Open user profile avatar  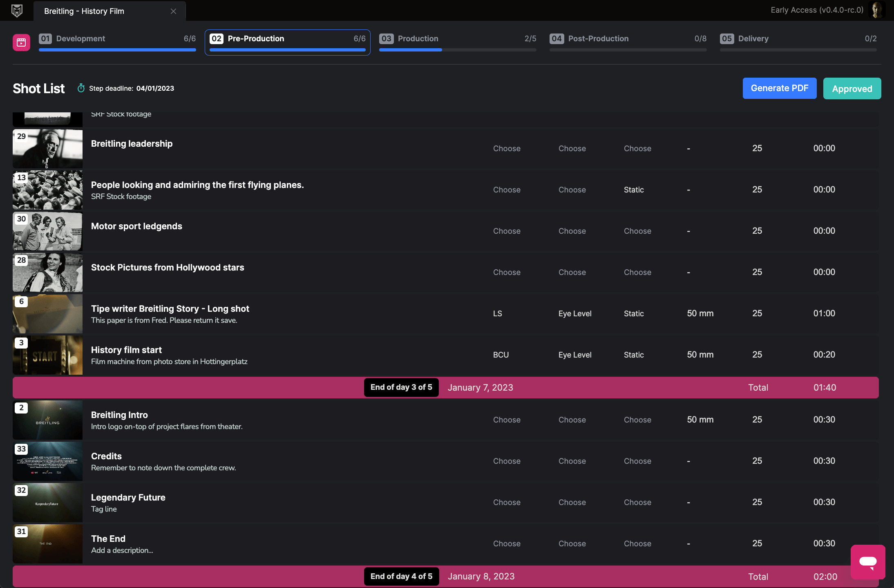click(x=877, y=10)
